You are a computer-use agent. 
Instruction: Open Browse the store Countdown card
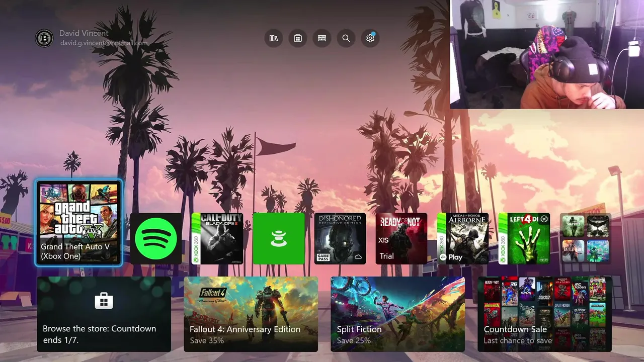point(104,314)
